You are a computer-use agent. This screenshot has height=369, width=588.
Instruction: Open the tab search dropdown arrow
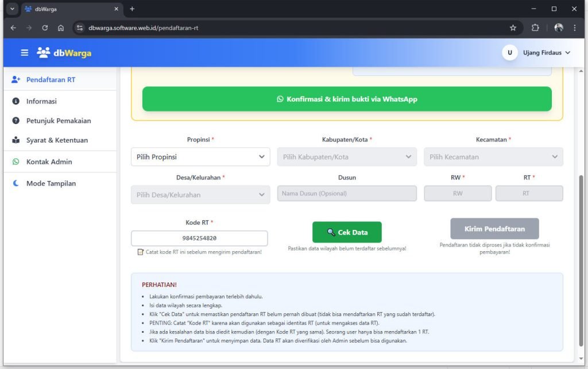(x=12, y=9)
